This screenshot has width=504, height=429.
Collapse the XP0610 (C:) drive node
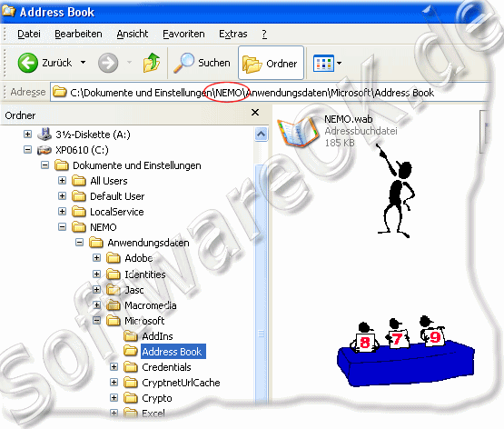point(27,150)
